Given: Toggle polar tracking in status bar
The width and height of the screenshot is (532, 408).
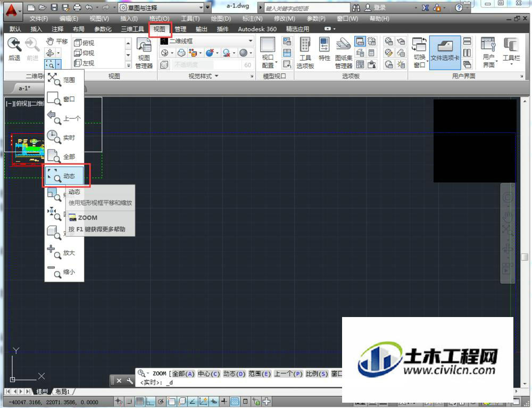Looking at the screenshot, I should (161, 402).
